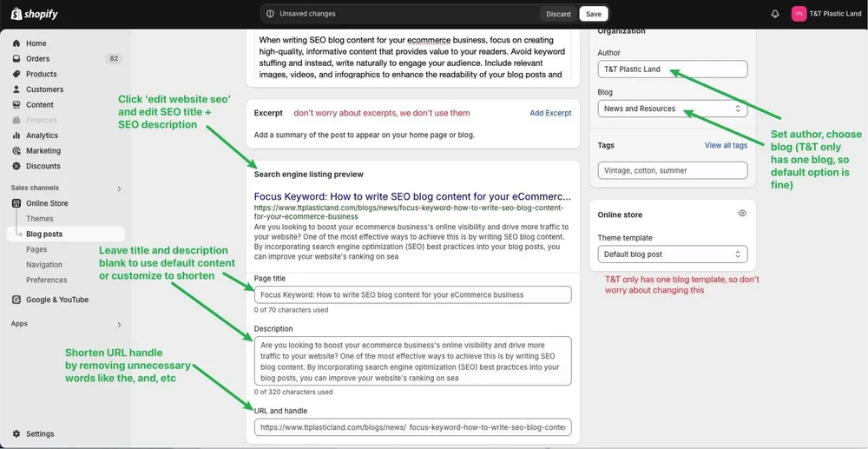Open the Theme template dropdown
The width and height of the screenshot is (868, 449).
coord(673,254)
